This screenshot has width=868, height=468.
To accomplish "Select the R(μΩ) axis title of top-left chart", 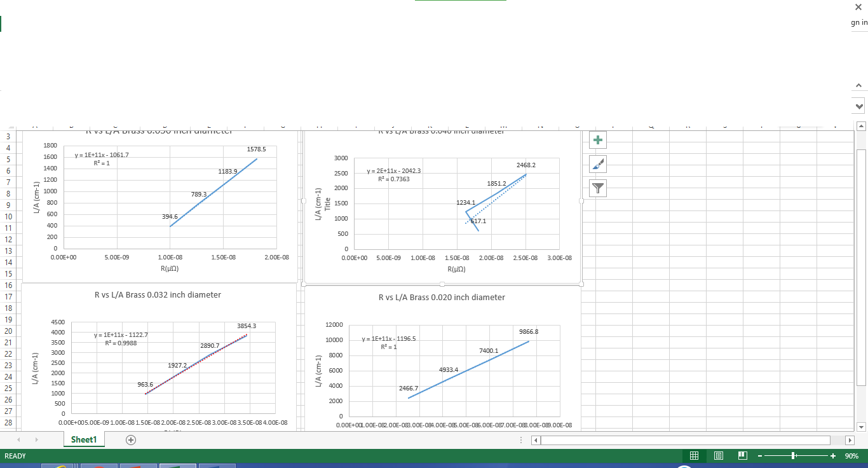I will (170, 269).
